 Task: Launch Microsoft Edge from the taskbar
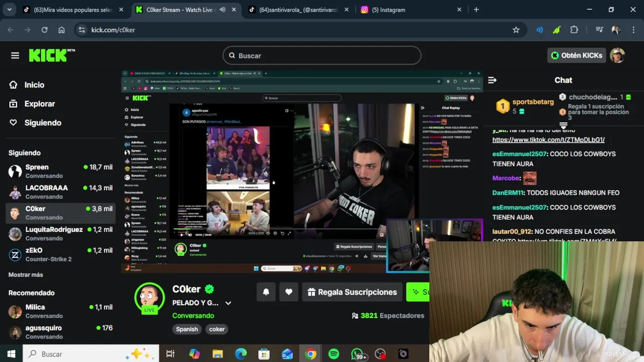241,354
